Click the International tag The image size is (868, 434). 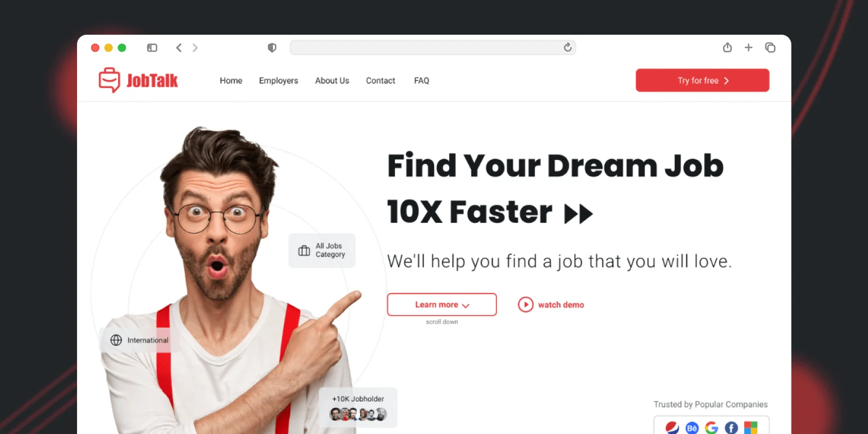(139, 340)
